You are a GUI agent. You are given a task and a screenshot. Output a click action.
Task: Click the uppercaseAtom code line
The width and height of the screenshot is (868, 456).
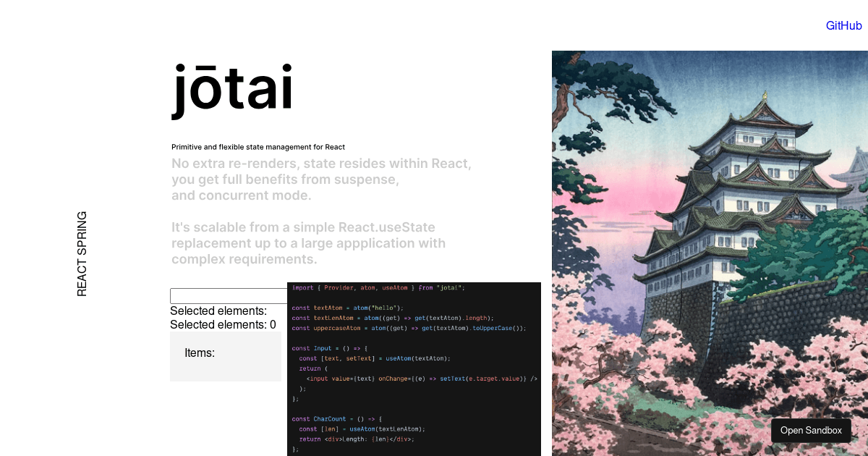click(409, 328)
